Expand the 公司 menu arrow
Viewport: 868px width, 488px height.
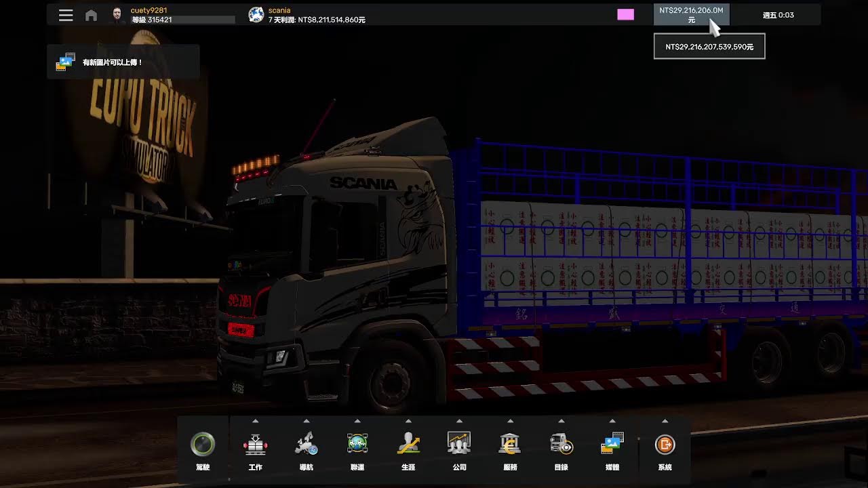tap(459, 421)
